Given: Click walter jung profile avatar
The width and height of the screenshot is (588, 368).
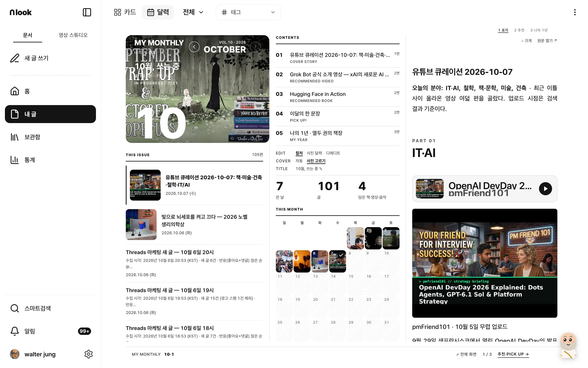Looking at the screenshot, I should [14, 354].
